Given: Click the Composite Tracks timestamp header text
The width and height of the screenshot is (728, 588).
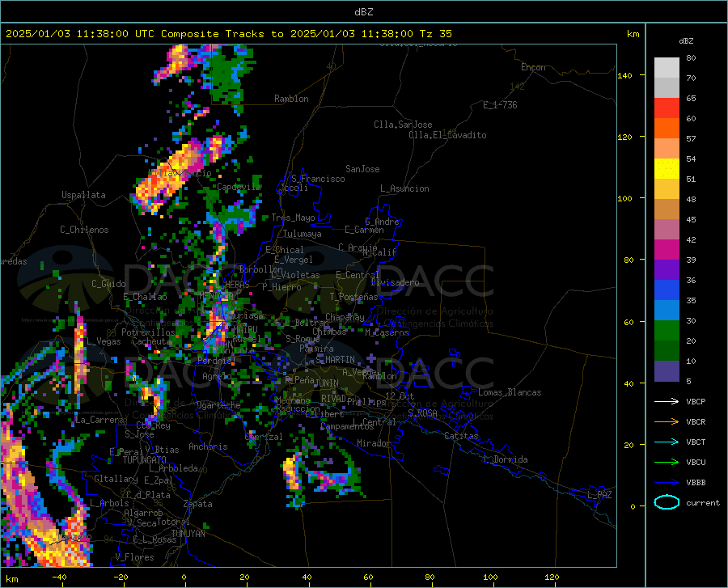Looking at the screenshot, I should pyautogui.click(x=228, y=34).
